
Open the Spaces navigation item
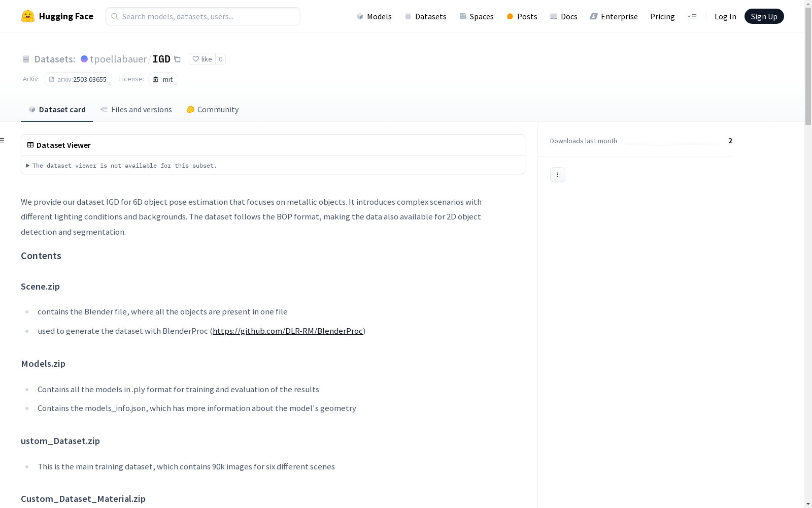coord(476,16)
